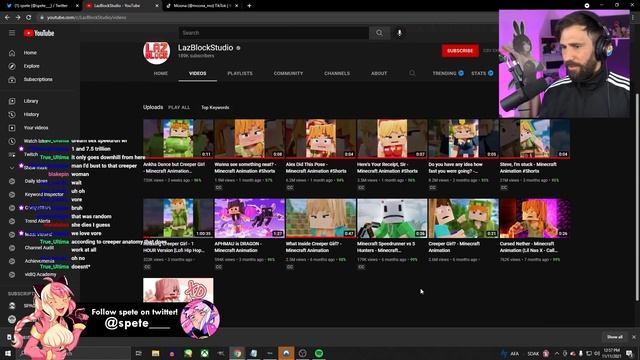Open Spotify from the taskbar
Screen dimensions: 640x360
pyautogui.click(x=319, y=353)
